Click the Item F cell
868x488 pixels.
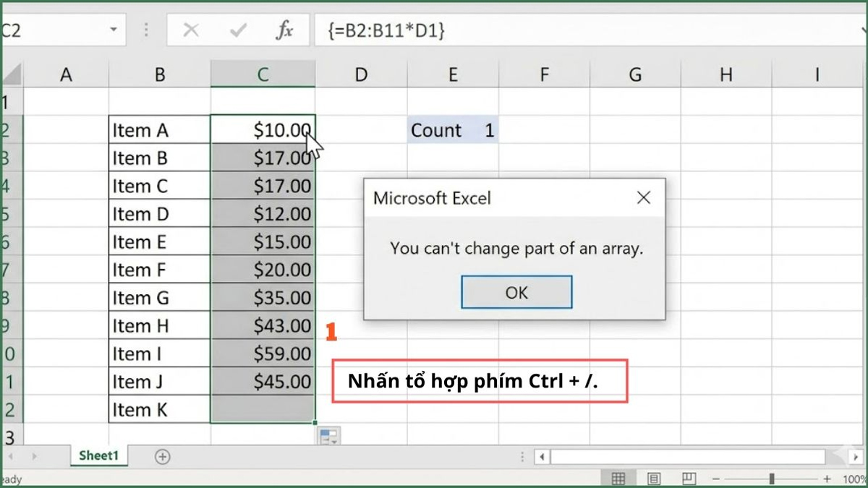coord(160,270)
